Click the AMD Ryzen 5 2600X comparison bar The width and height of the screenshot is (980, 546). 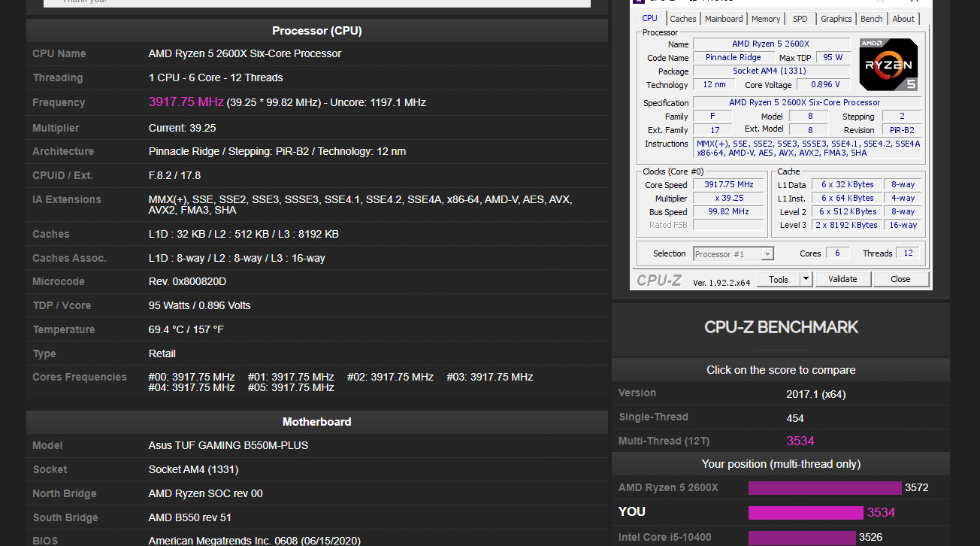824,487
